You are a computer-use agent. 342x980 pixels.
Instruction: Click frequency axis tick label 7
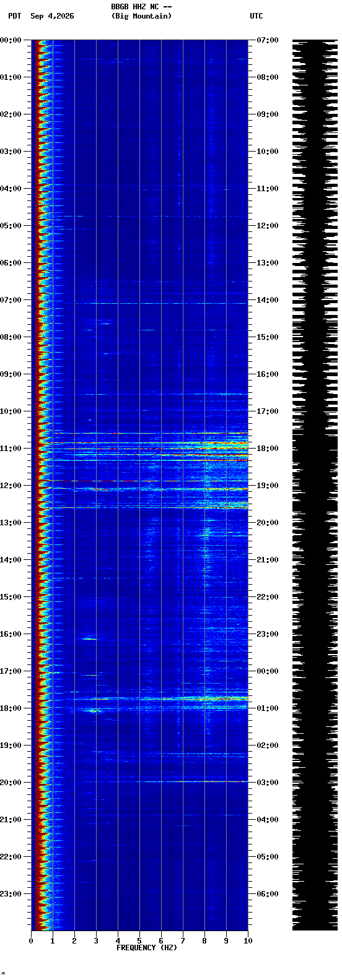point(183,941)
